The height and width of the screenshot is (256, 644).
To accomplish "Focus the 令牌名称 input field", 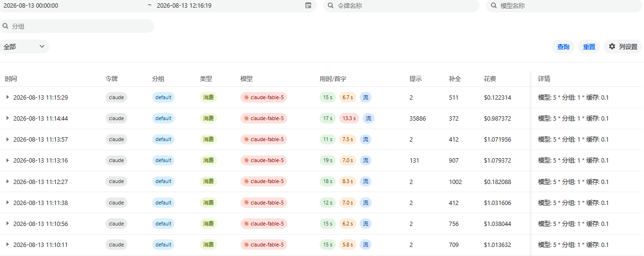I will click(401, 6).
